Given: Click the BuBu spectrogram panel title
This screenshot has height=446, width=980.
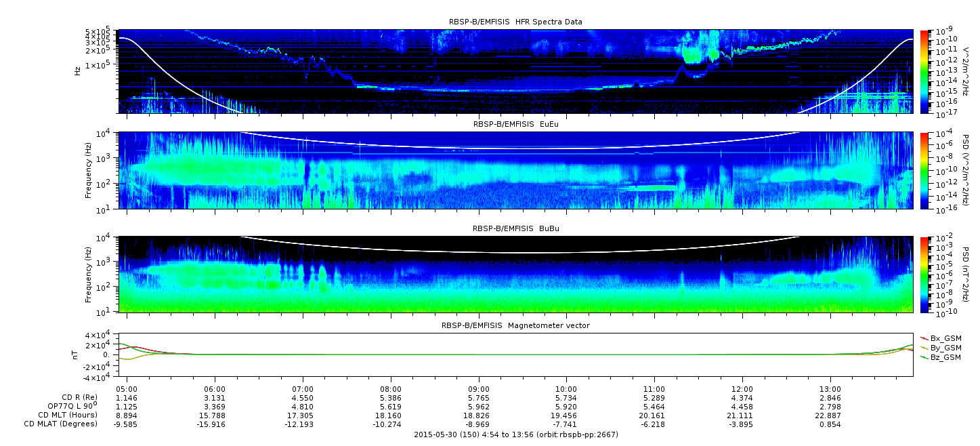Looking at the screenshot, I should pos(515,229).
